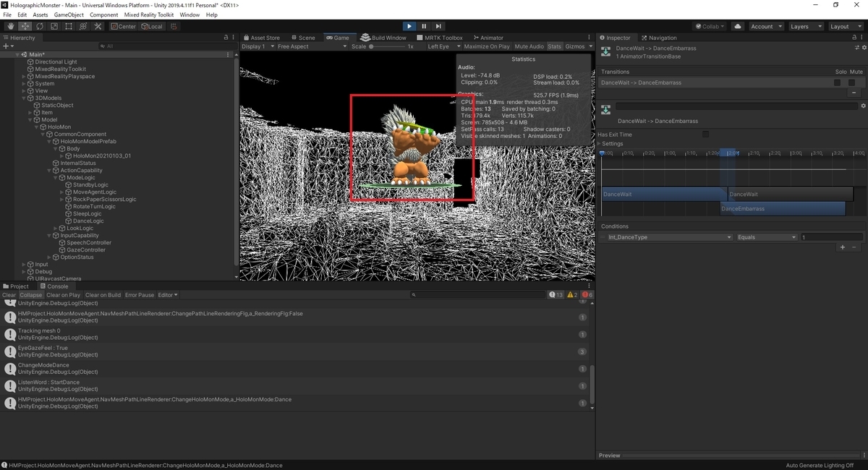
Task: Open the Collab dropdown
Action: (710, 26)
